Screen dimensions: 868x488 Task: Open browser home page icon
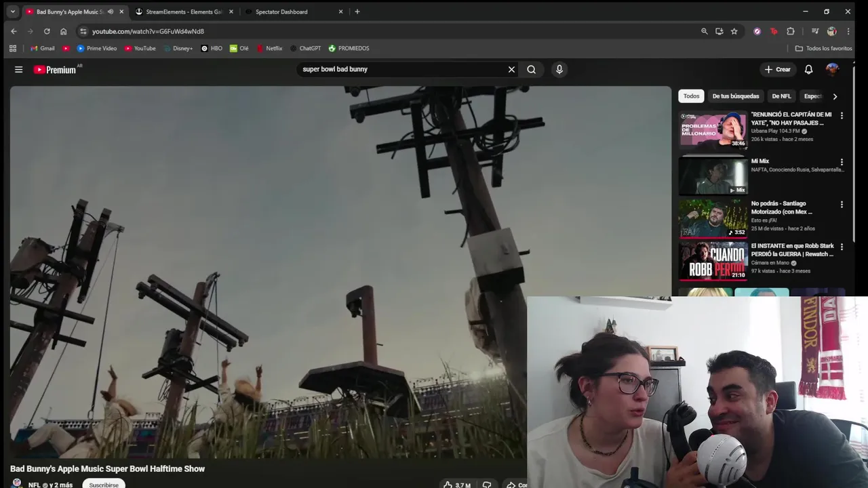[x=64, y=31]
